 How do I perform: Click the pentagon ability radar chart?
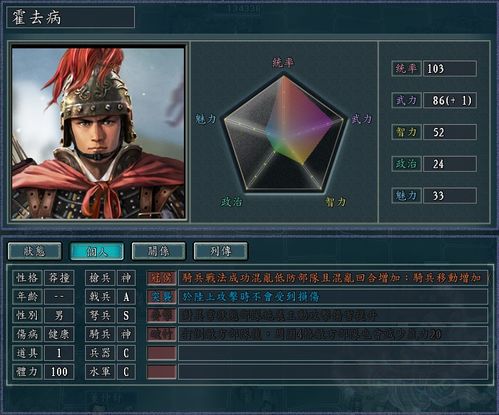[284, 133]
